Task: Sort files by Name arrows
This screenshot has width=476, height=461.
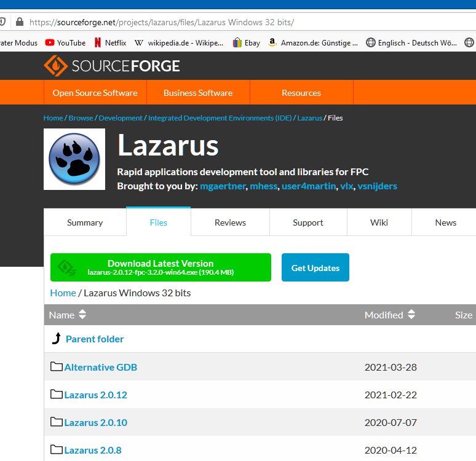Action: point(82,315)
